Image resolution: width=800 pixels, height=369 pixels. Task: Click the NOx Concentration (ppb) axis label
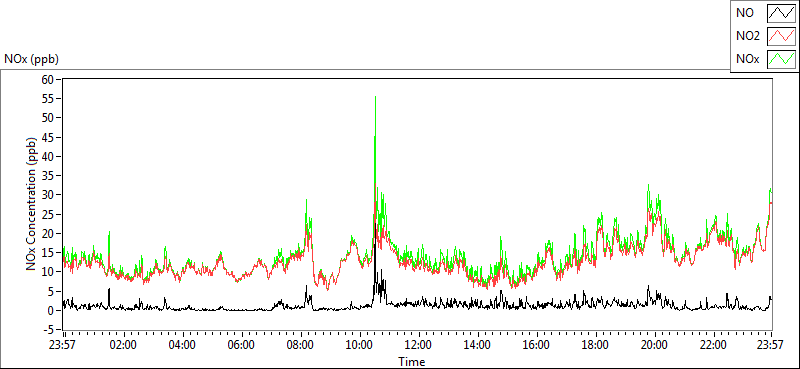click(x=32, y=204)
